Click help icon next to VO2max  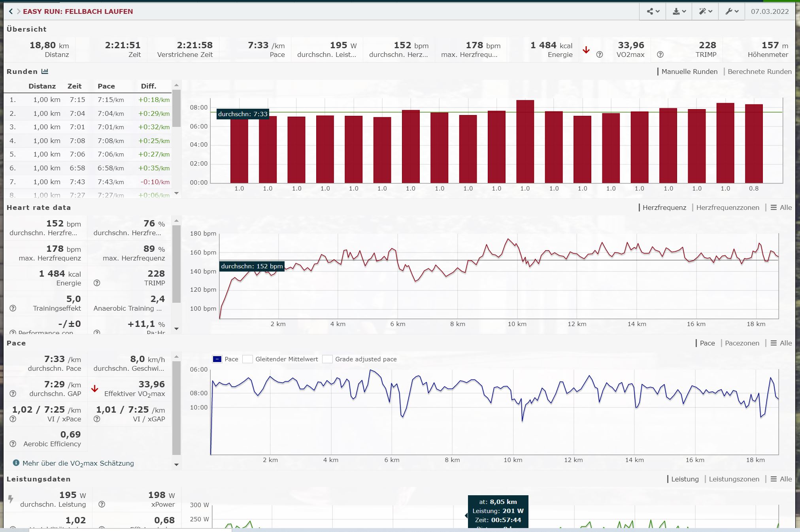pyautogui.click(x=600, y=55)
